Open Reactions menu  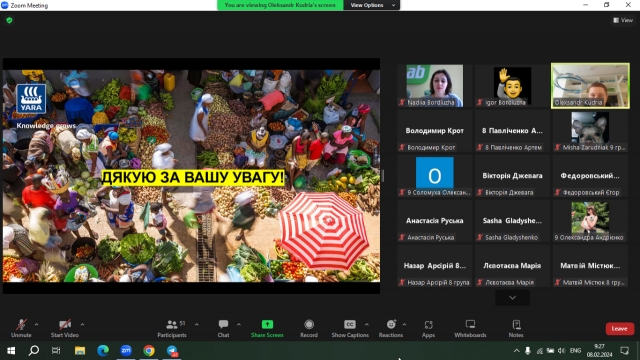click(391, 328)
